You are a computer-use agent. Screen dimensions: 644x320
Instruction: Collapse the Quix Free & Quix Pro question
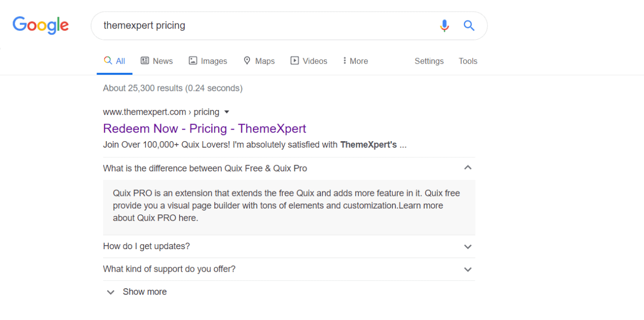289,168
